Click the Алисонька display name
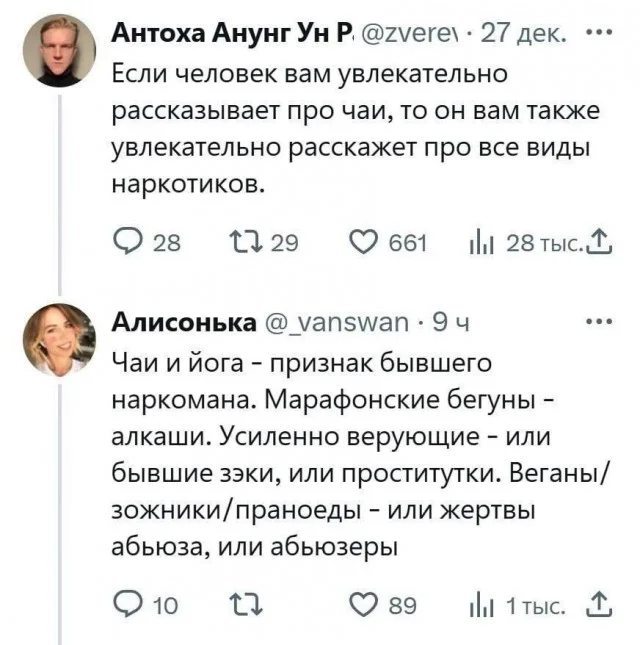Image resolution: width=640 pixels, height=645 pixels. coord(181,324)
